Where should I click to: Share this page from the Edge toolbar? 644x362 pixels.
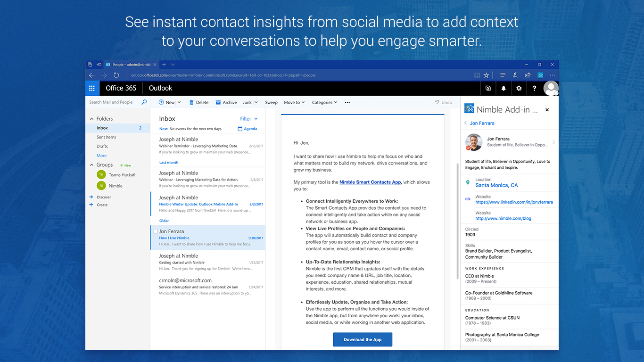[528, 75]
